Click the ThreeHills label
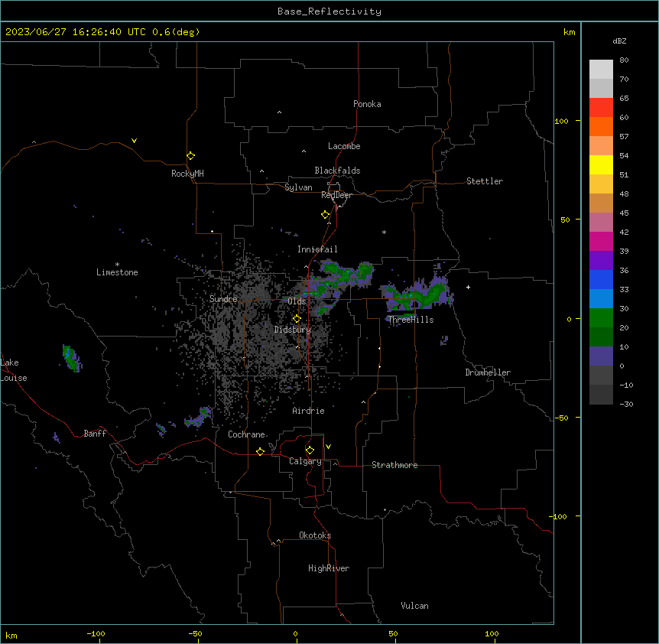 pos(411,320)
